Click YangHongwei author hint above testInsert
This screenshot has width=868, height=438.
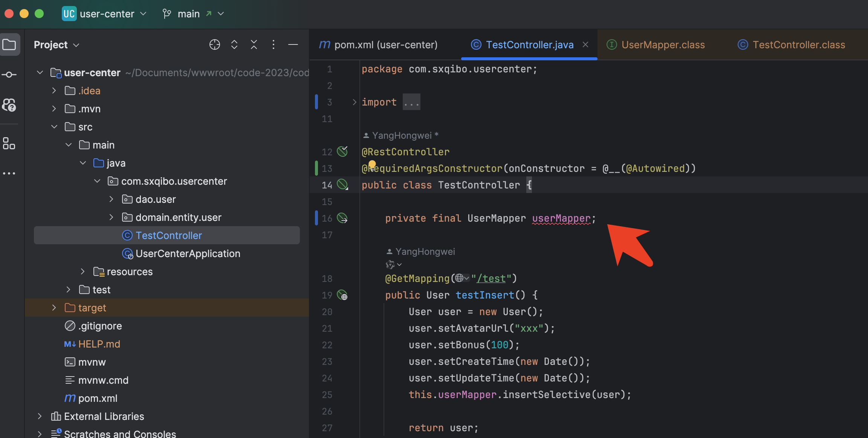point(421,251)
